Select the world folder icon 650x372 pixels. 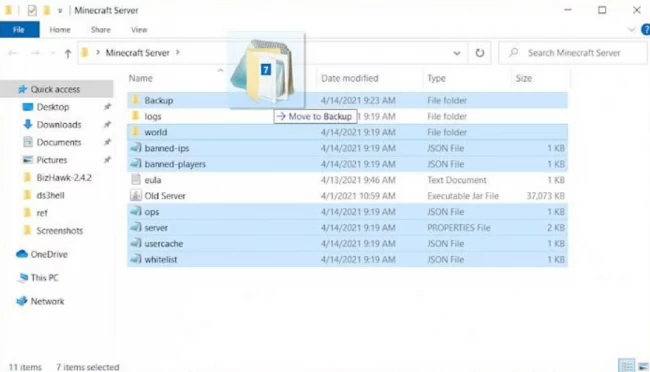point(135,132)
